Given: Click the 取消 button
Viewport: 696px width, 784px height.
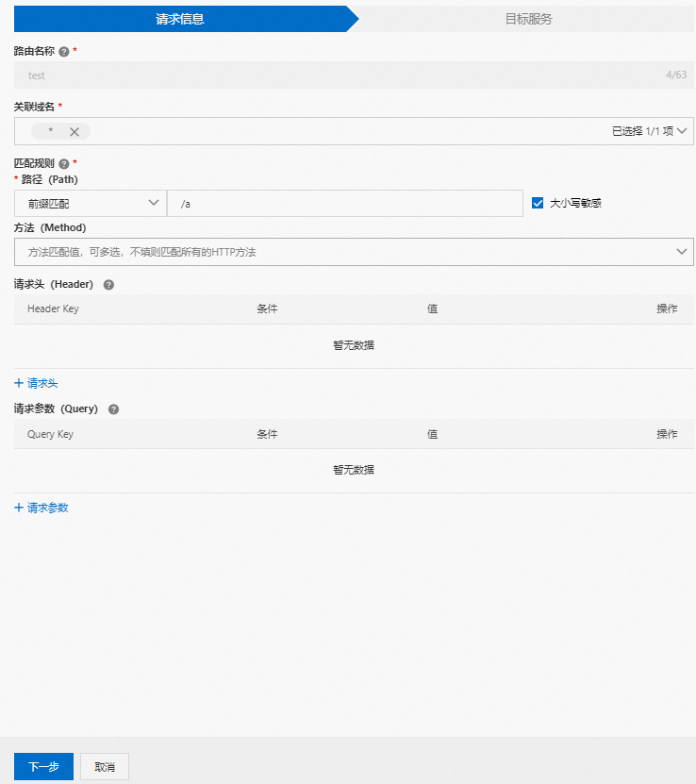Looking at the screenshot, I should tap(105, 766).
